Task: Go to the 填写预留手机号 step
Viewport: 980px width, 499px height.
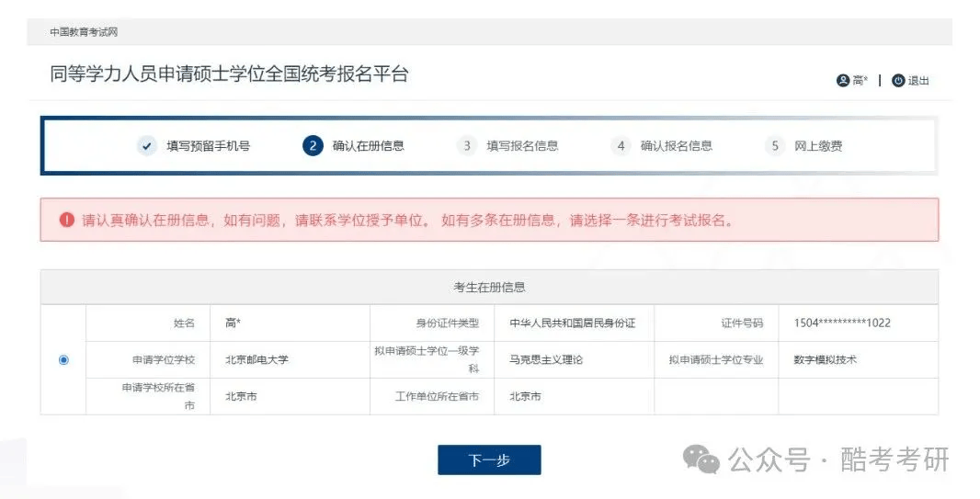Action: click(x=208, y=146)
